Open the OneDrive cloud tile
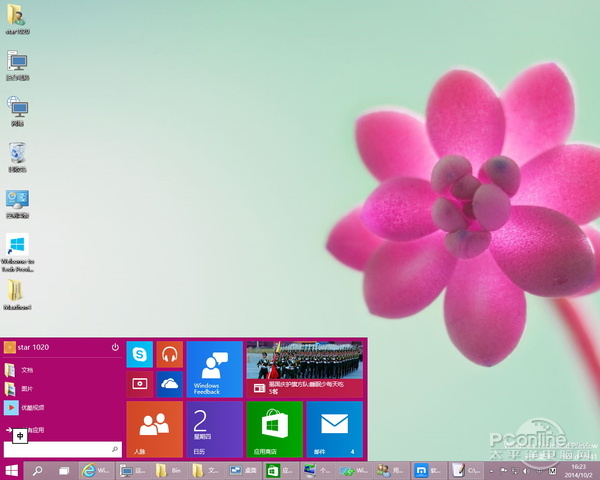 (x=169, y=384)
